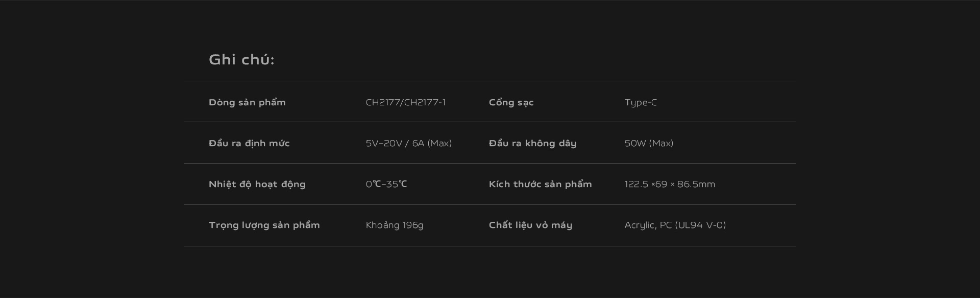Select the "Đầu ra không dây" label
The height and width of the screenshot is (298, 980).
532,143
